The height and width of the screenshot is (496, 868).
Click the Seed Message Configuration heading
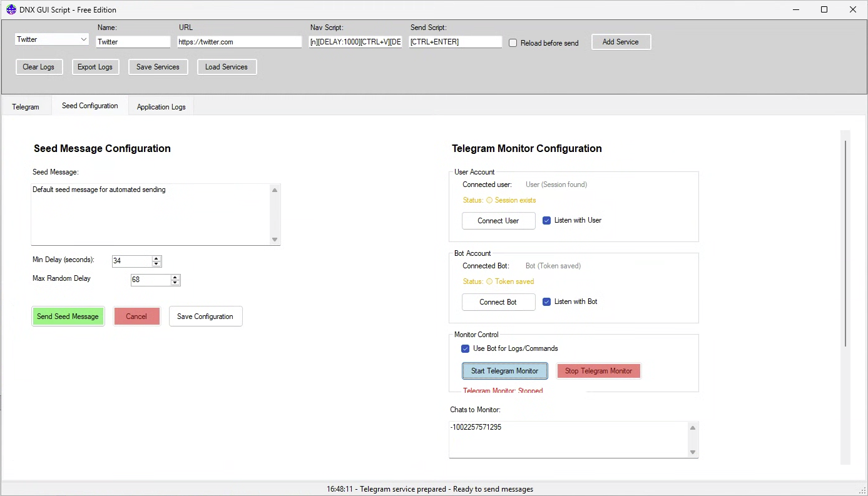(x=102, y=148)
